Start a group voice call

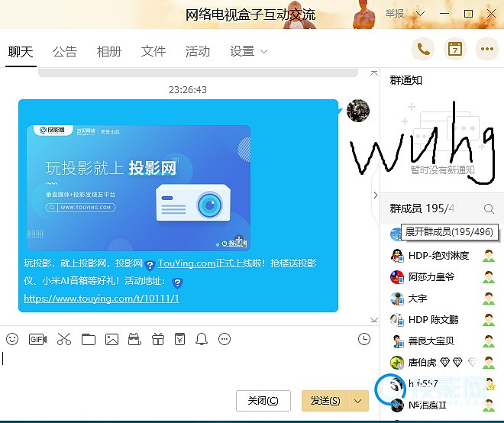(423, 50)
